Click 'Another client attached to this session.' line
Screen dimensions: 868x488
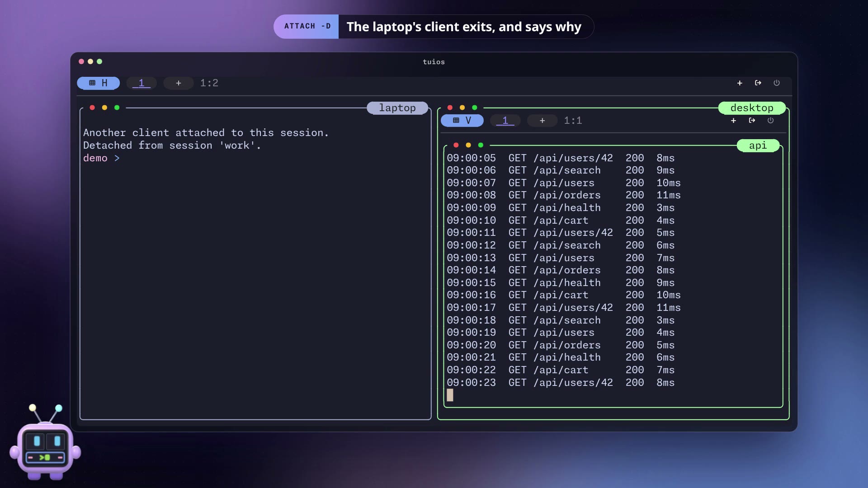coord(206,133)
